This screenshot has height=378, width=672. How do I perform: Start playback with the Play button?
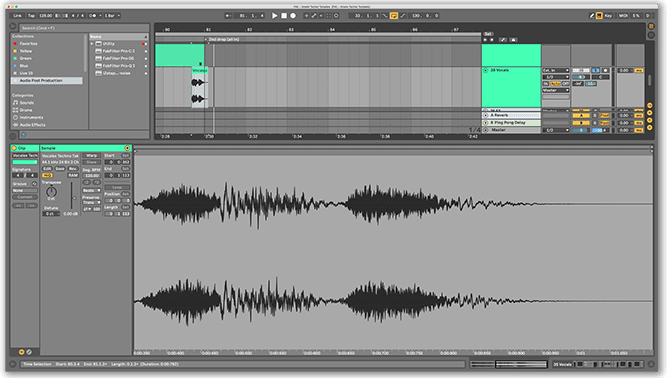tap(275, 15)
